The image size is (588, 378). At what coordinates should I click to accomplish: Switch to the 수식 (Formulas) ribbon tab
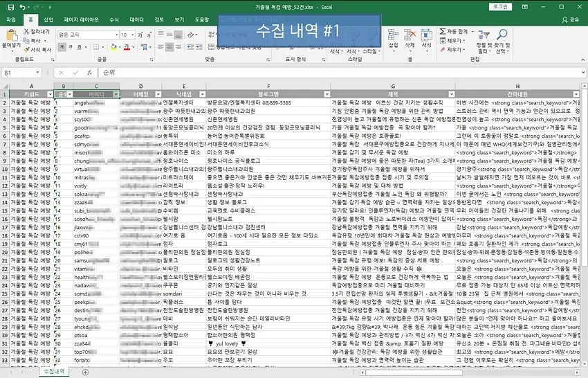pyautogui.click(x=114, y=19)
